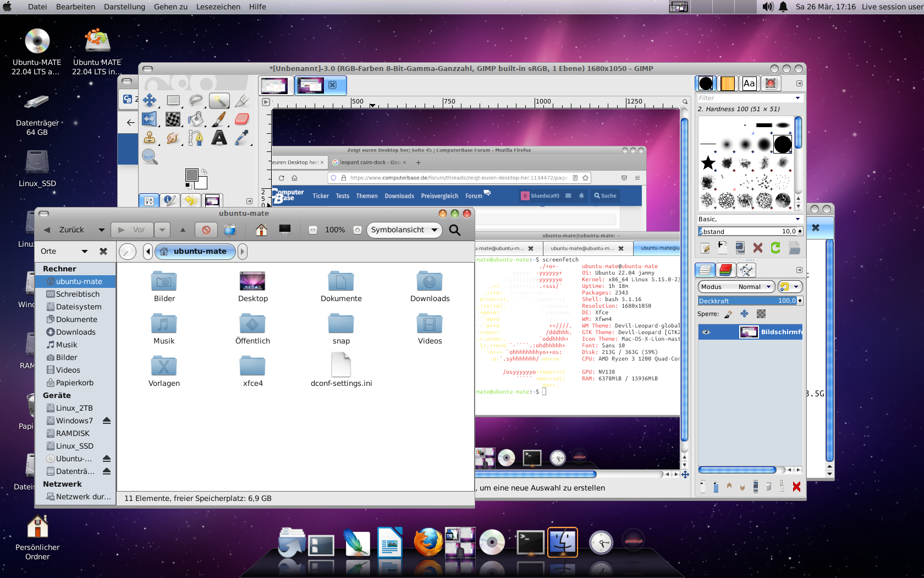The image size is (924, 578).
Task: Open the Darstellung menu
Action: pyautogui.click(x=124, y=7)
